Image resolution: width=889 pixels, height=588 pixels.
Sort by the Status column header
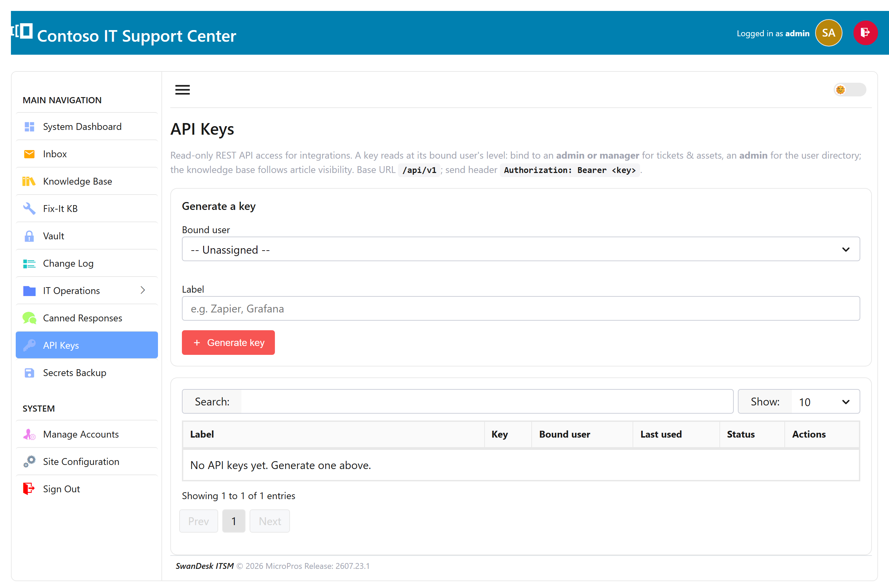[x=752, y=435]
